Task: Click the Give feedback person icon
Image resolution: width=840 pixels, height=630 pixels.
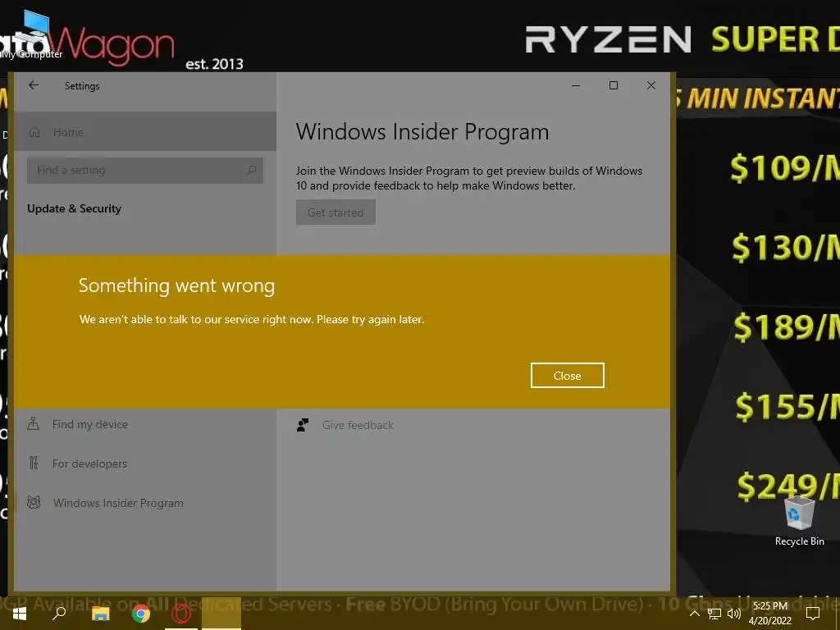Action: (x=303, y=426)
